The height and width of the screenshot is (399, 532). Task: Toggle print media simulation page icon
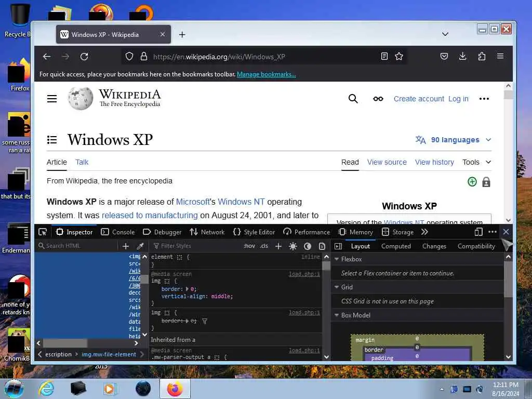tap(322, 246)
